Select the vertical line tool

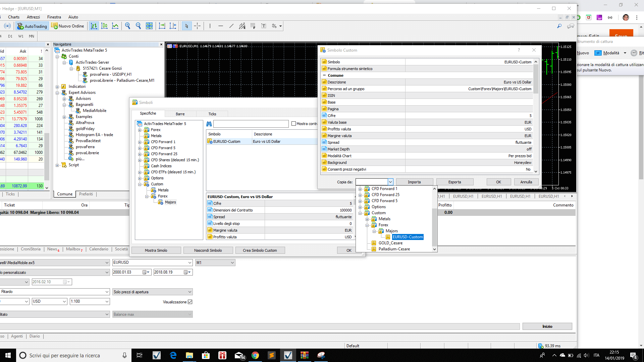pyautogui.click(x=210, y=26)
